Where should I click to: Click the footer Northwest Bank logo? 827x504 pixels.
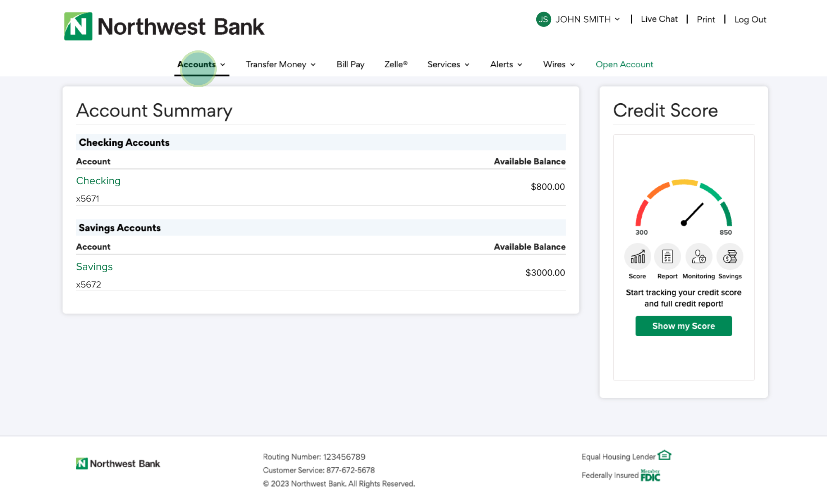[118, 464]
